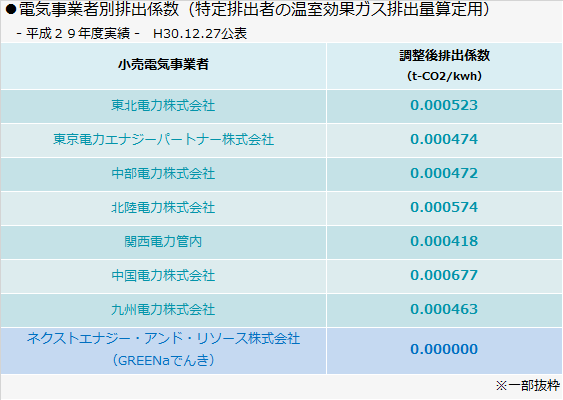The width and height of the screenshot is (563, 400).
Task: Select the value 0.000000
Action: pos(444,349)
